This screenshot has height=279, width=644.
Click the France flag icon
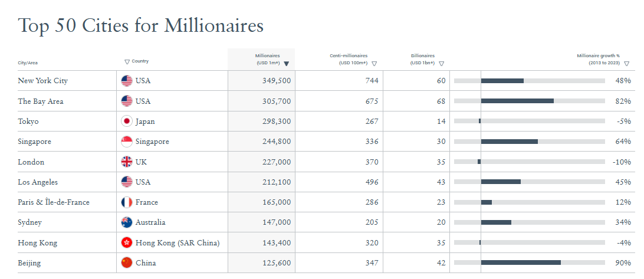coord(126,202)
